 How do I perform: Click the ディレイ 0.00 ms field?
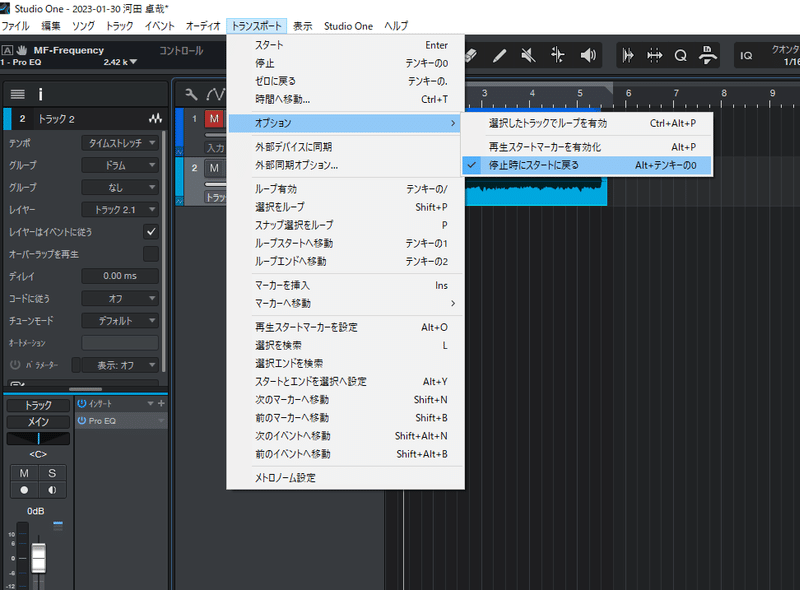point(120,276)
